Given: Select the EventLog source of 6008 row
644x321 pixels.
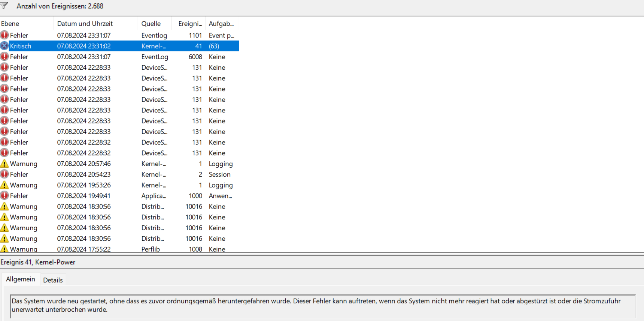Looking at the screenshot, I should coord(155,57).
